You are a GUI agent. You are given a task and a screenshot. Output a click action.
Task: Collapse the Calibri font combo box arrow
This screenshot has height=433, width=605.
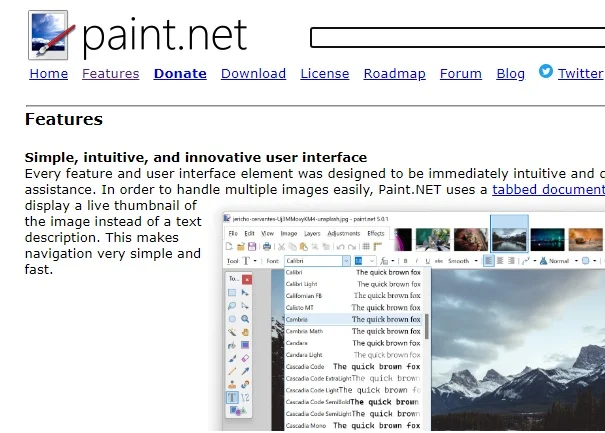coord(346,261)
